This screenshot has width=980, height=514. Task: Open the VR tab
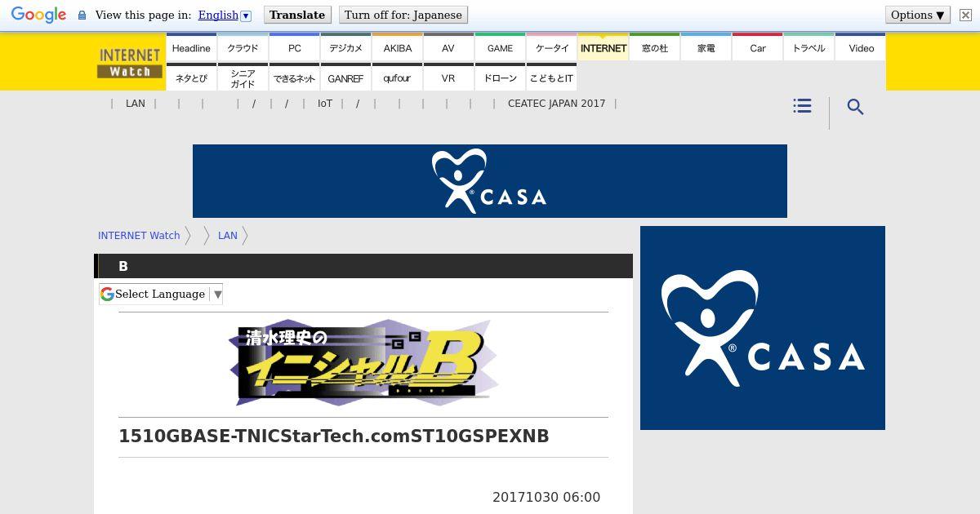click(x=448, y=78)
